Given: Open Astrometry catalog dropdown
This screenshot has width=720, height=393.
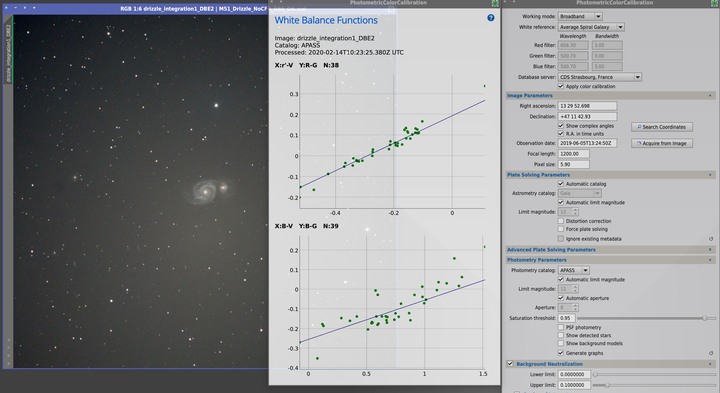Looking at the screenshot, I should click(x=579, y=193).
